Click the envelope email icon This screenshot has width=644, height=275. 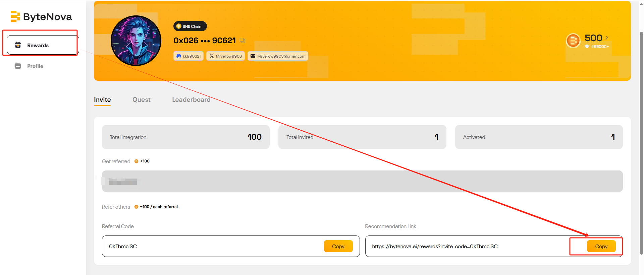click(253, 56)
